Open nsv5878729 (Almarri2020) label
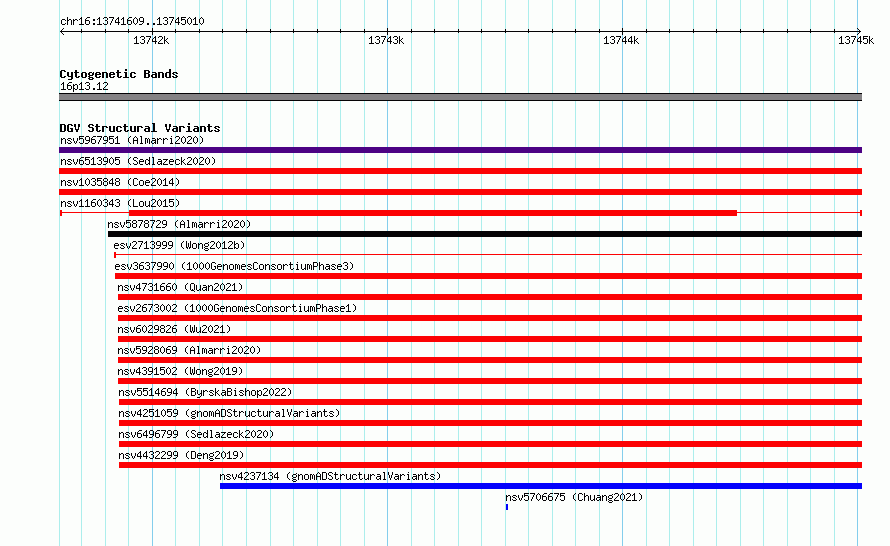 point(179,224)
